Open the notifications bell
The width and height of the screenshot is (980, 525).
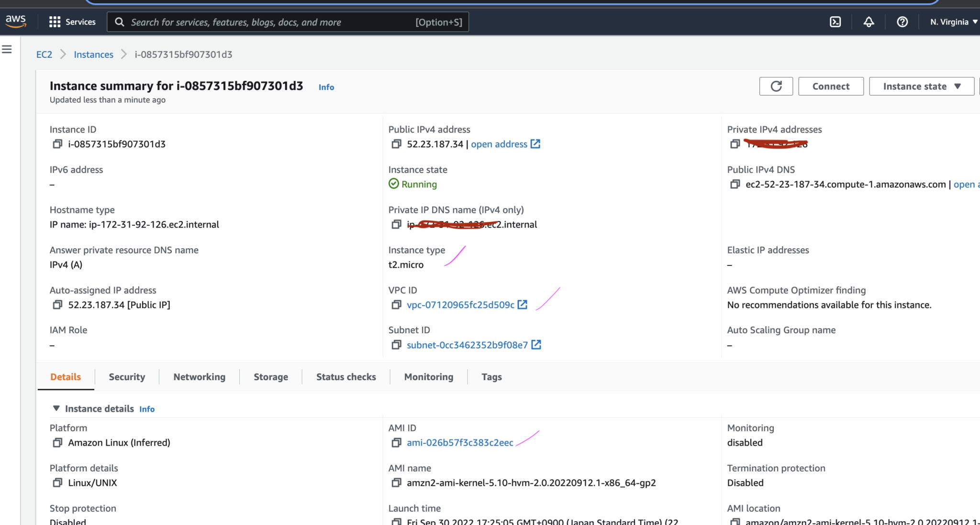coord(869,22)
